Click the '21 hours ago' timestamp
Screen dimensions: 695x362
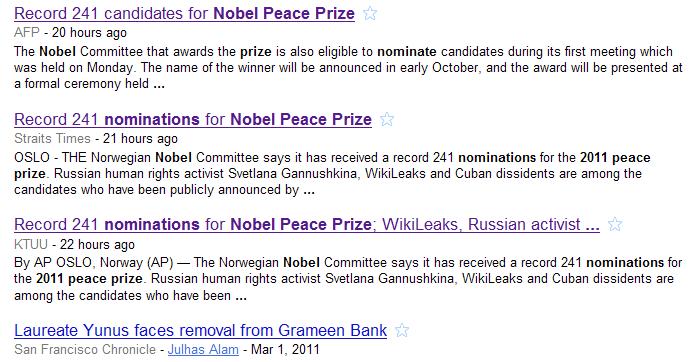pyautogui.click(x=141, y=138)
